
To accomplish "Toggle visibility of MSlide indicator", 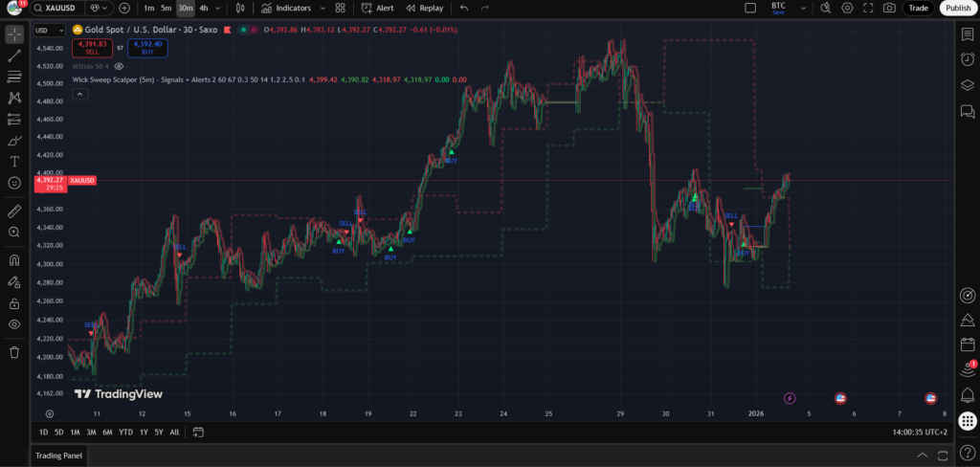I will (x=119, y=67).
